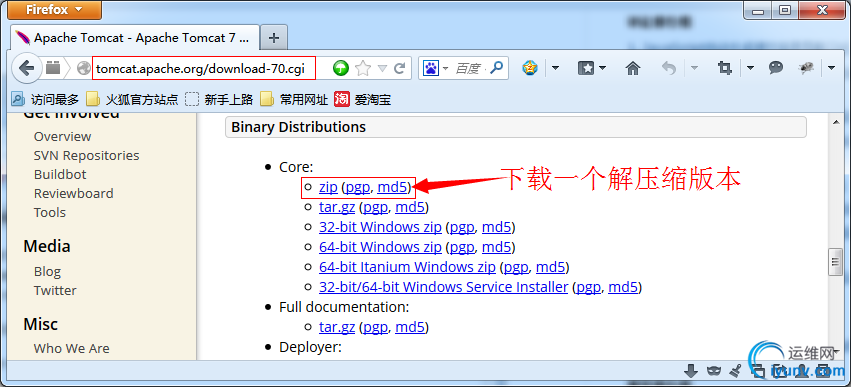This screenshot has height=387, width=851.
Task: Click Full documentation tar.gz link
Action: [337, 327]
